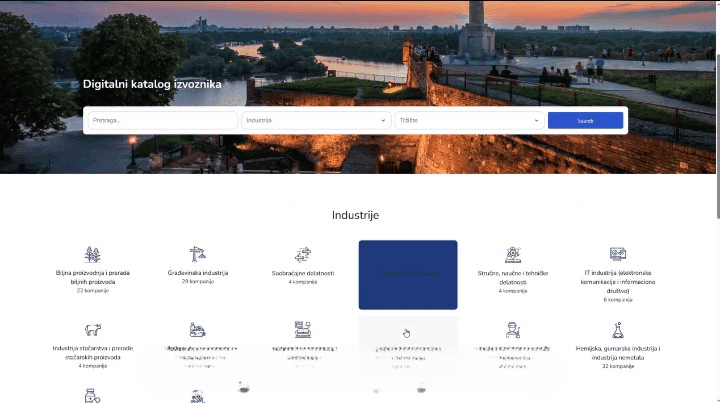Viewport: 720px width, 403px height.
Task: Click the gear icon for Stručne, naučne delatnosti
Action: pyautogui.click(x=513, y=254)
